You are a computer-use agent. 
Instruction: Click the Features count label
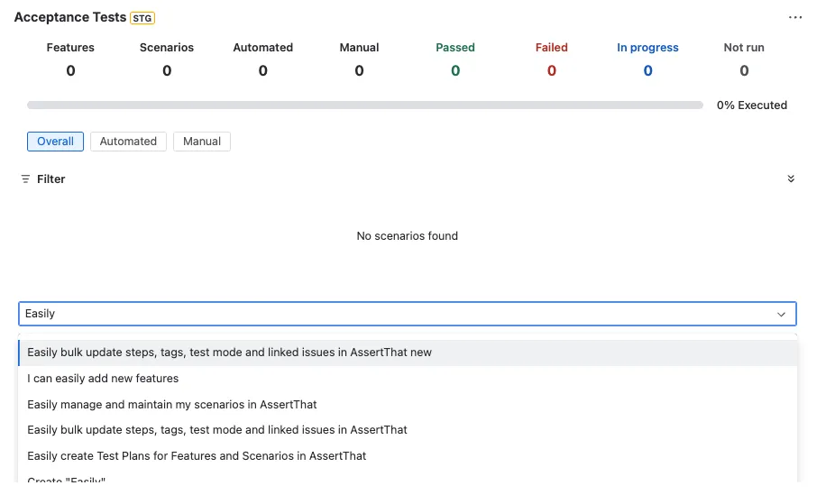[x=70, y=48]
